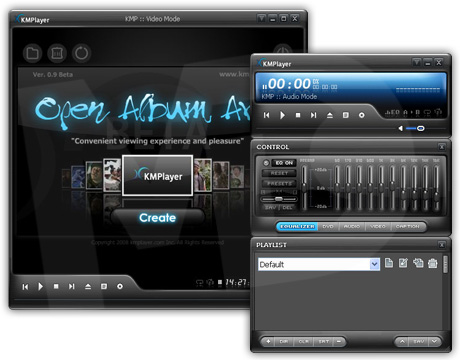460x360 pixels.
Task: Click the film strip icon in Video Mode
Action: (x=57, y=53)
